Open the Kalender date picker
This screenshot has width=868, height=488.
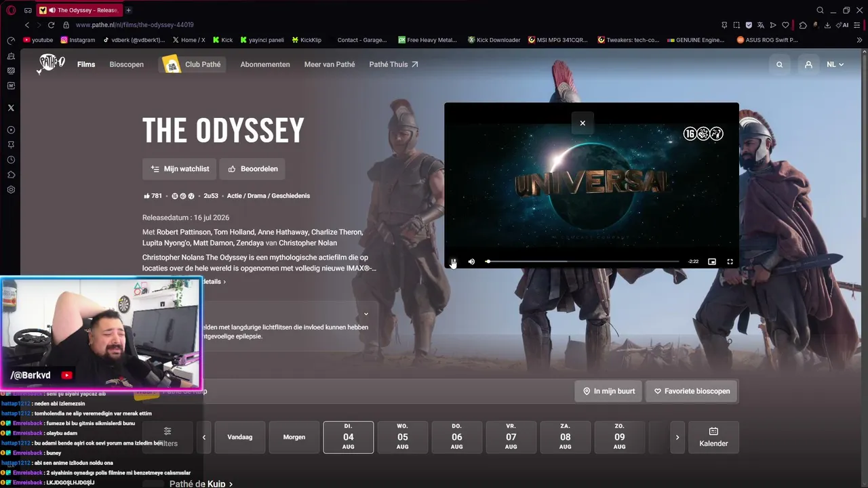(713, 437)
